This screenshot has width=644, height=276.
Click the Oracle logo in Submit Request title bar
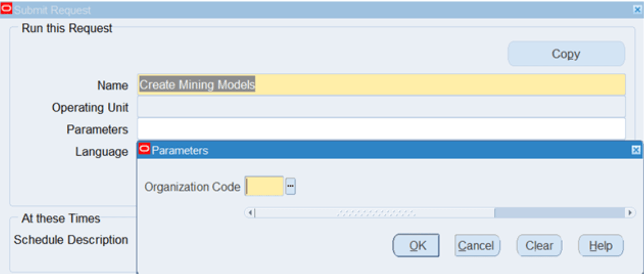pyautogui.click(x=7, y=9)
